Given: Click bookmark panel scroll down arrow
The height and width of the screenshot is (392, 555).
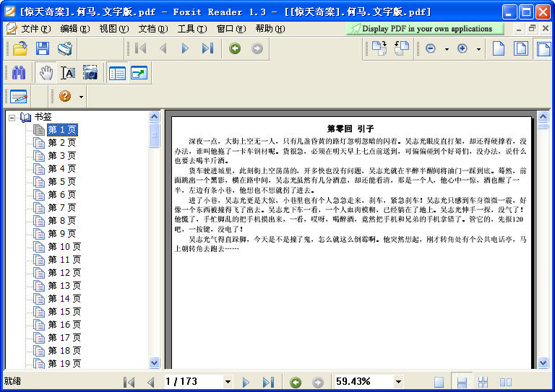Looking at the screenshot, I should coord(155,362).
